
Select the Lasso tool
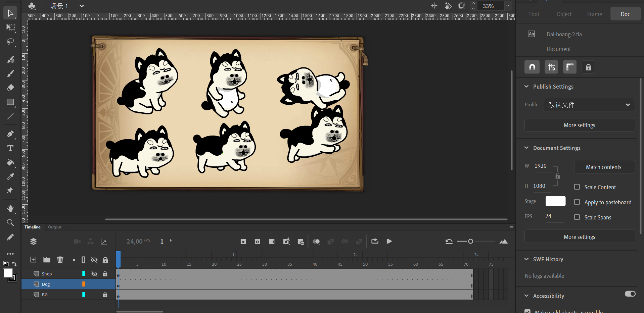tap(10, 42)
